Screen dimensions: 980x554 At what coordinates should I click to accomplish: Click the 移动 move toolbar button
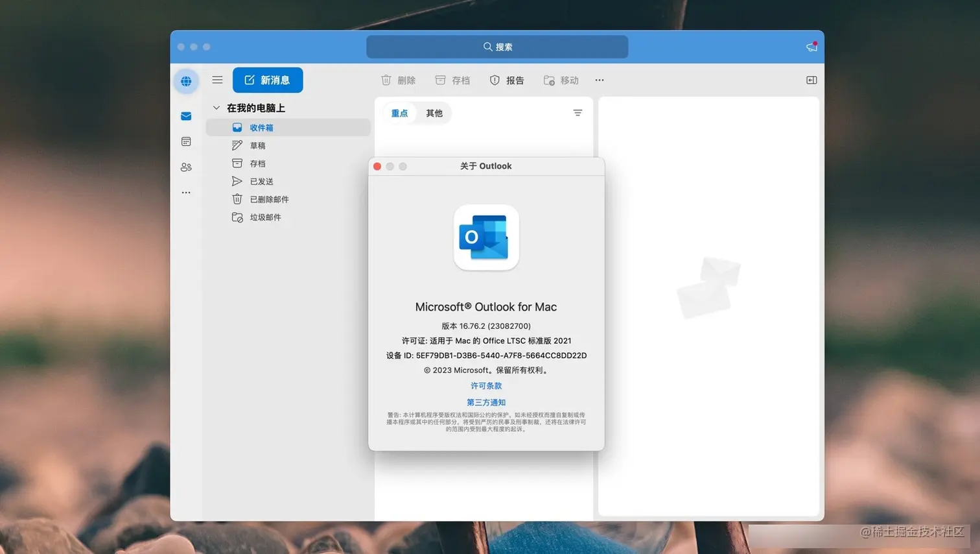tap(561, 80)
